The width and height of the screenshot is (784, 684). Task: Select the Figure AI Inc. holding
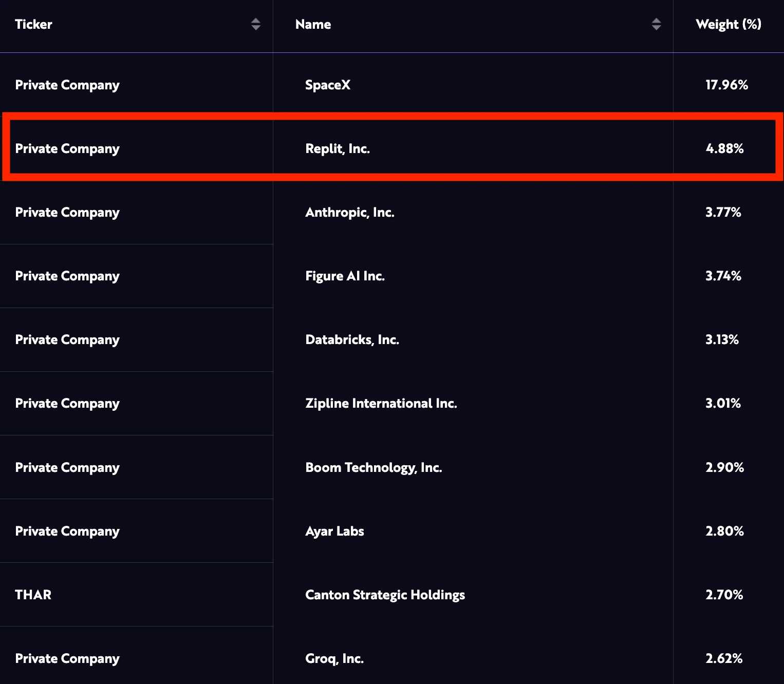click(x=345, y=276)
